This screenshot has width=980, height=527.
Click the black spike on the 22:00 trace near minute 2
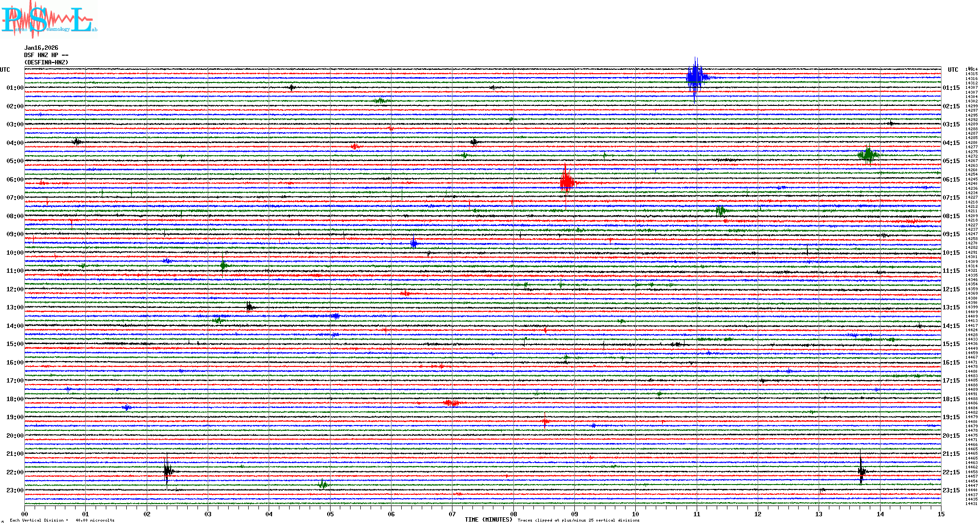pos(167,471)
